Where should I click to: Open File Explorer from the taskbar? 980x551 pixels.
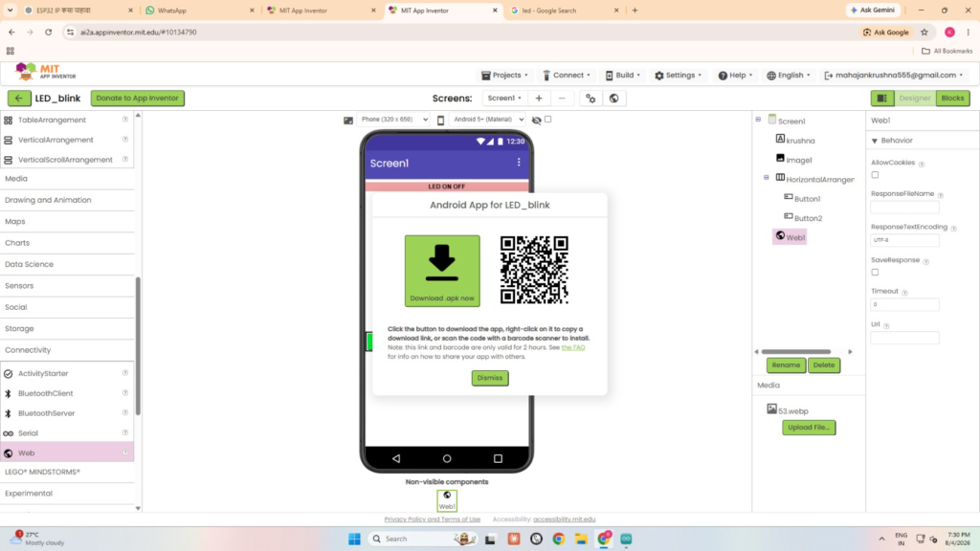tap(581, 539)
